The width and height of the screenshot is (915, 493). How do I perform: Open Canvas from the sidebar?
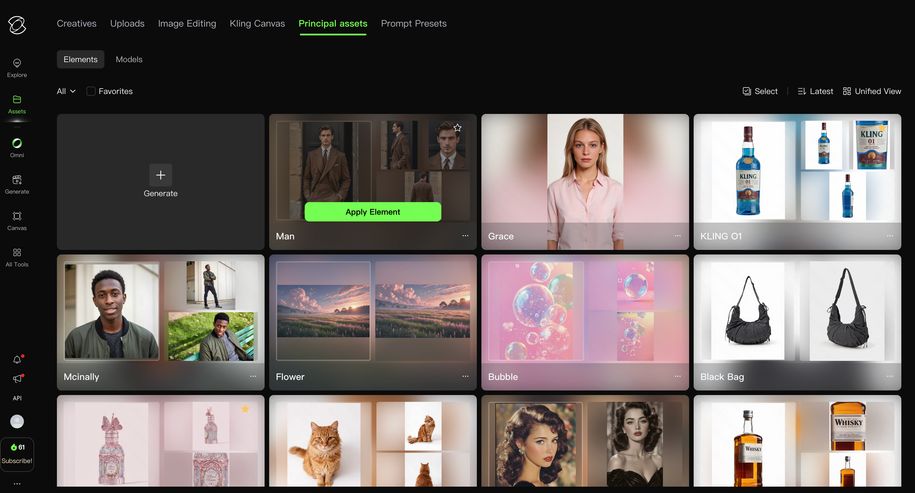[x=17, y=220]
